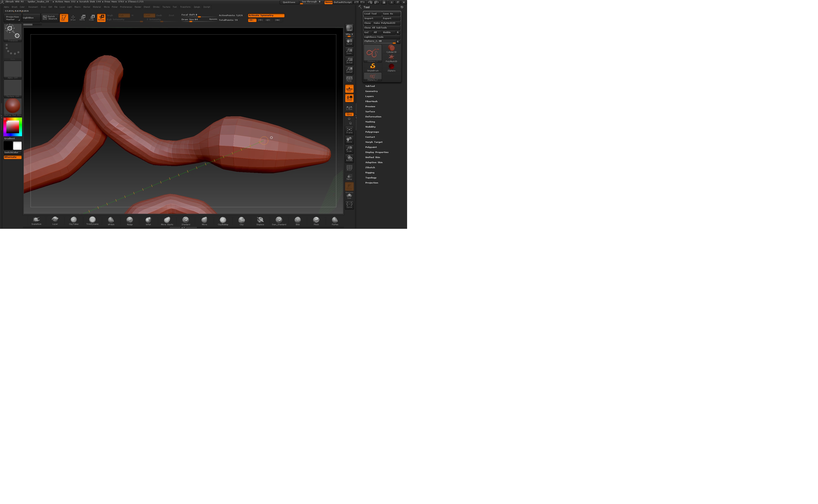Click the LightBox button
The image size is (818, 504).
coord(28,18)
